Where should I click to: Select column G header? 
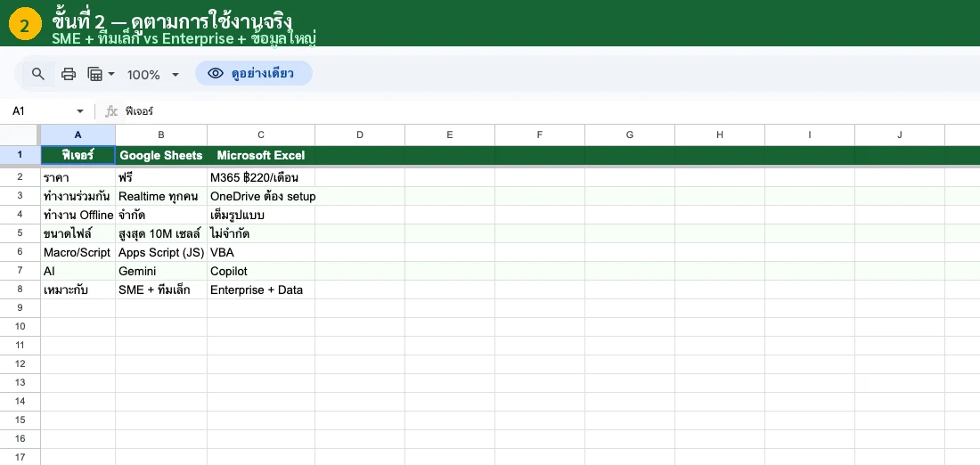[x=630, y=135]
